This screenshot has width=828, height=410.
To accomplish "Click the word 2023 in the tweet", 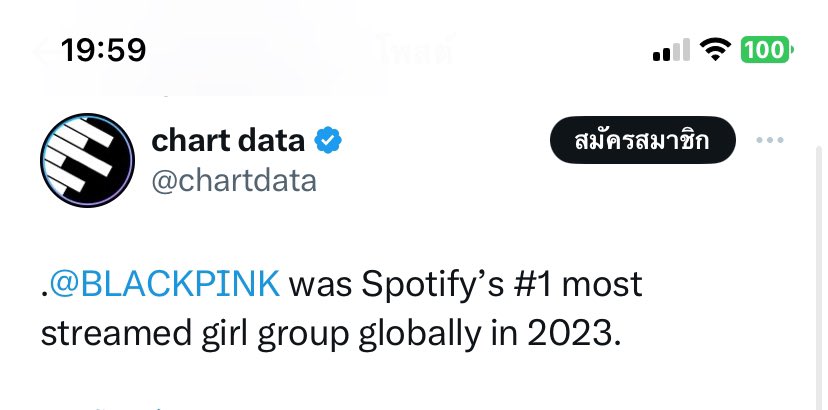I will pos(573,334).
